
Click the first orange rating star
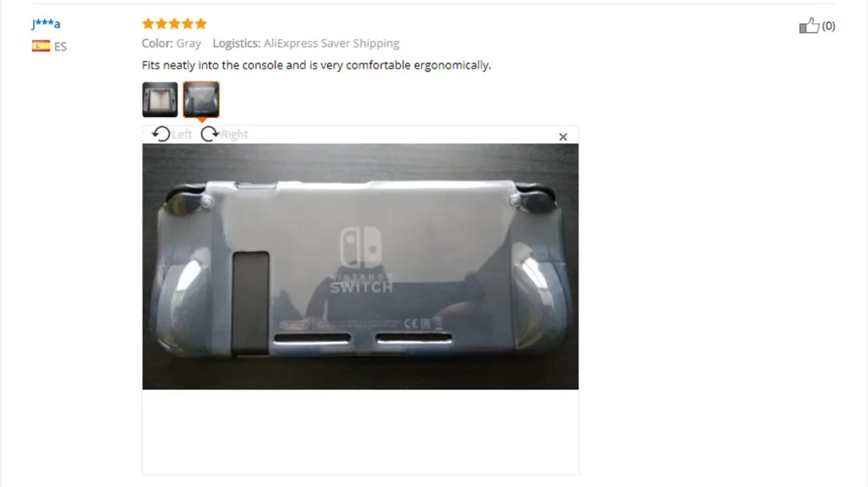point(148,23)
